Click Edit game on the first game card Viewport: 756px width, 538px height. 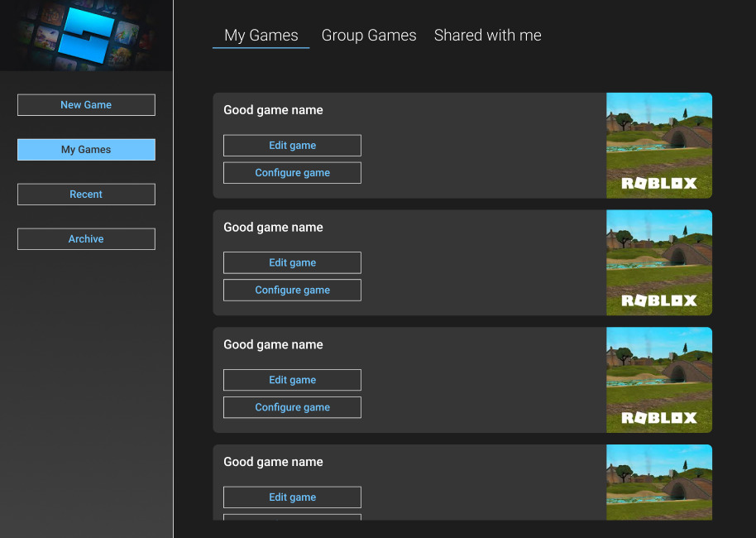pos(292,145)
